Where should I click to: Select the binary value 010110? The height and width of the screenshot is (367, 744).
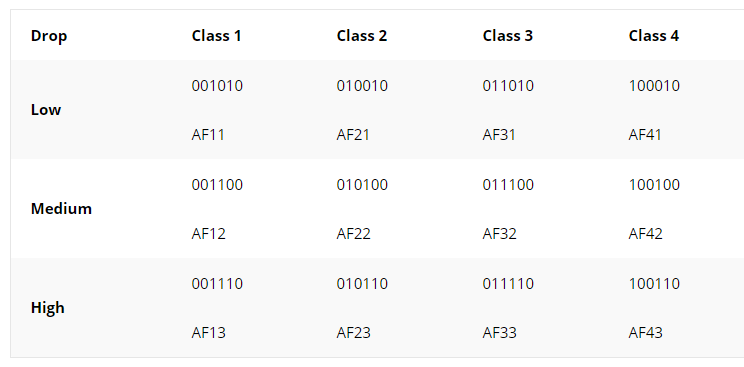tap(362, 284)
